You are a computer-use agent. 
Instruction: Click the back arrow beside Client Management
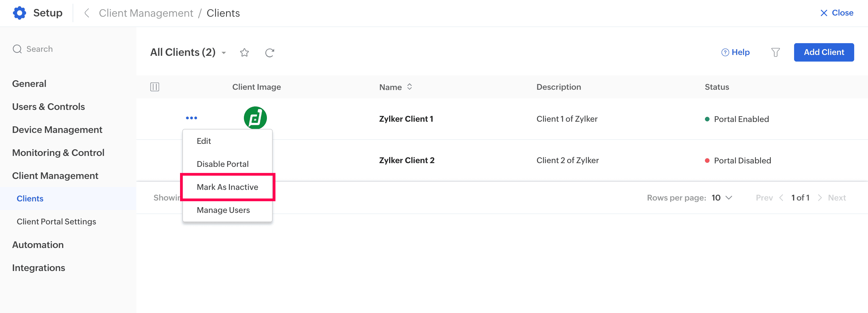click(87, 13)
